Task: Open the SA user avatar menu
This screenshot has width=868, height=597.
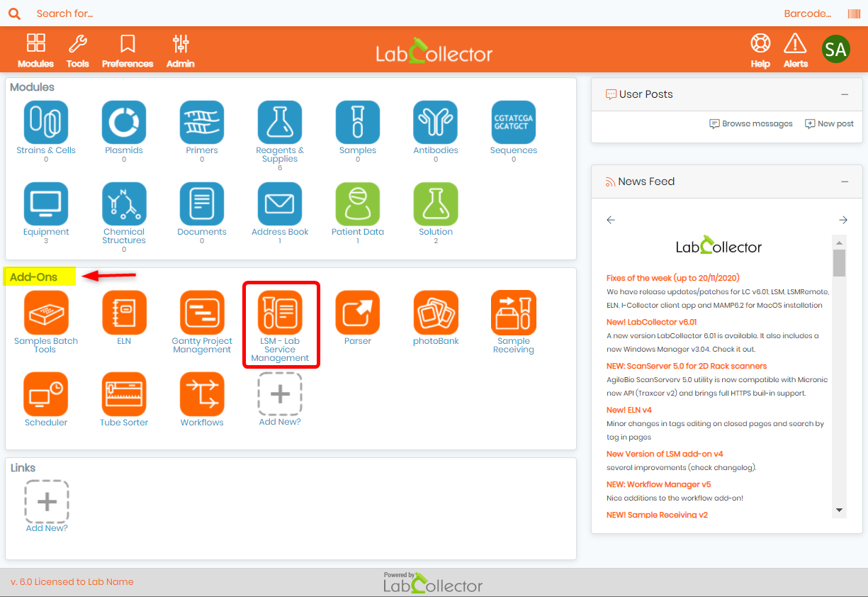Action: (x=836, y=49)
